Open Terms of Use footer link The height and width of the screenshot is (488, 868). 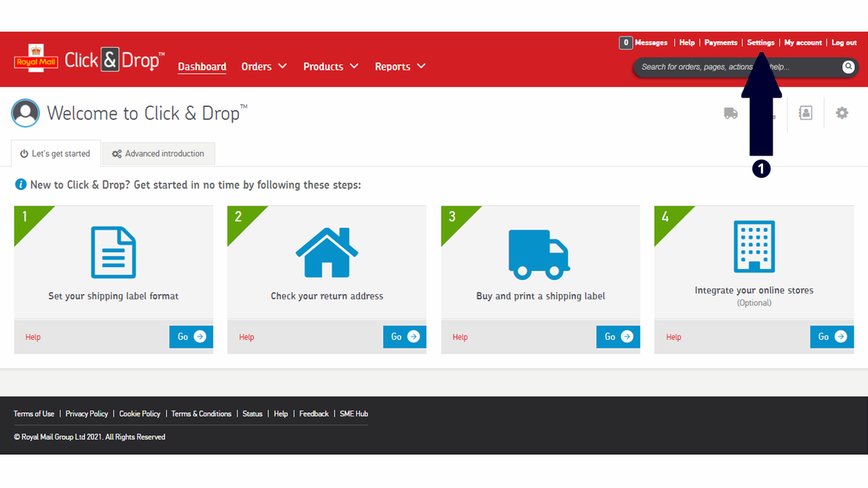tap(34, 414)
